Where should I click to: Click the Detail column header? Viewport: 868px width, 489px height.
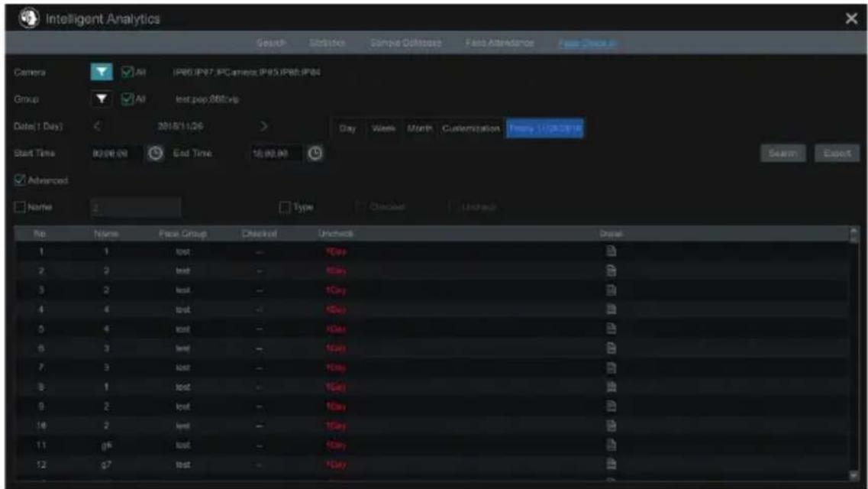pos(611,235)
